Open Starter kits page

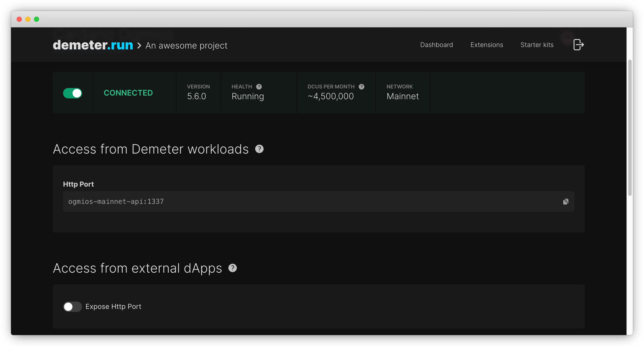click(537, 45)
